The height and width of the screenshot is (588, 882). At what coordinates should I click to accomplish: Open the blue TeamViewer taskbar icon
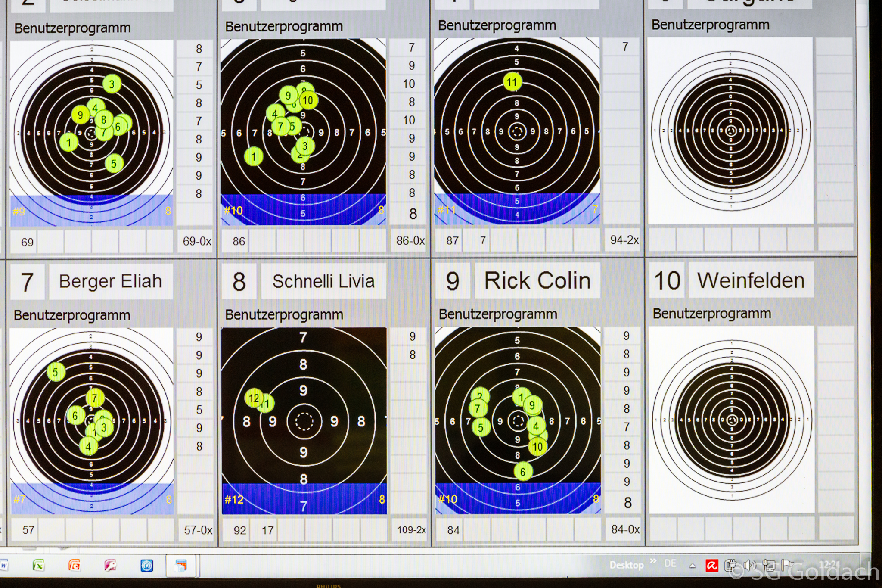[x=146, y=565]
